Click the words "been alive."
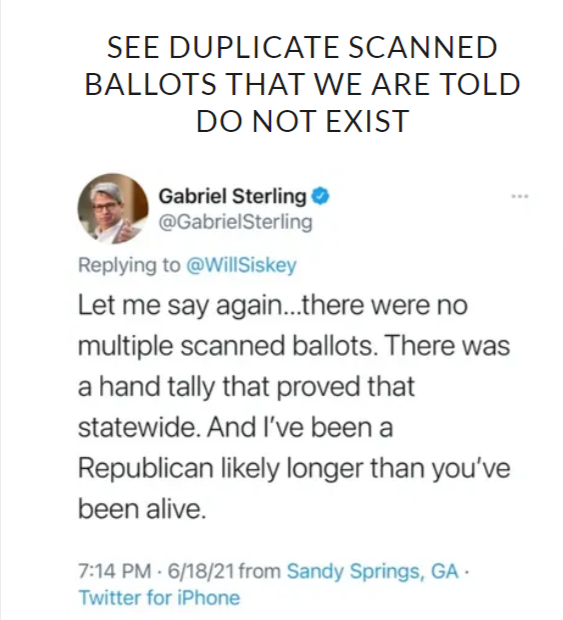The image size is (563, 620). click(x=142, y=509)
